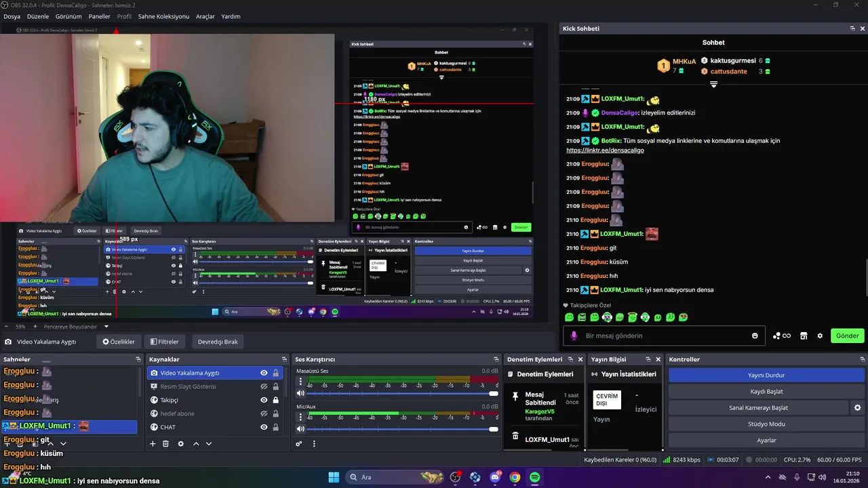Screen dimensions: 868x488
Task: Open Spotify from the taskbar
Action: point(534,477)
